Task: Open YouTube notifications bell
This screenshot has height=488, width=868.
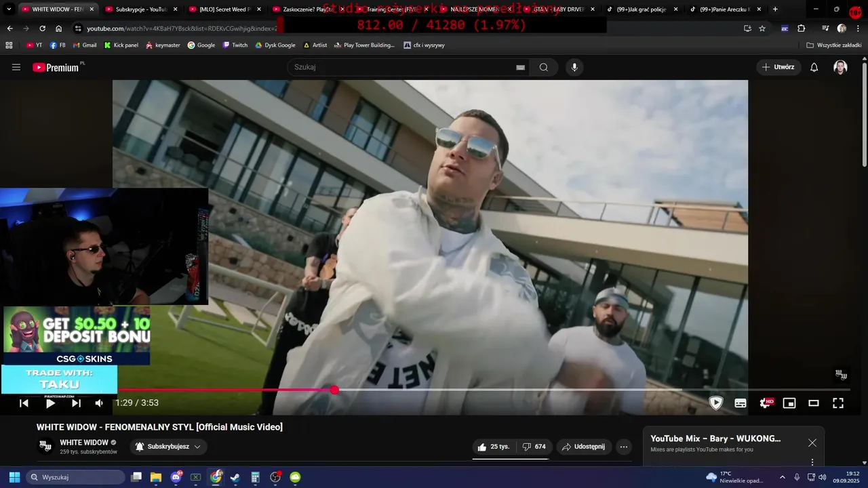Action: point(814,67)
